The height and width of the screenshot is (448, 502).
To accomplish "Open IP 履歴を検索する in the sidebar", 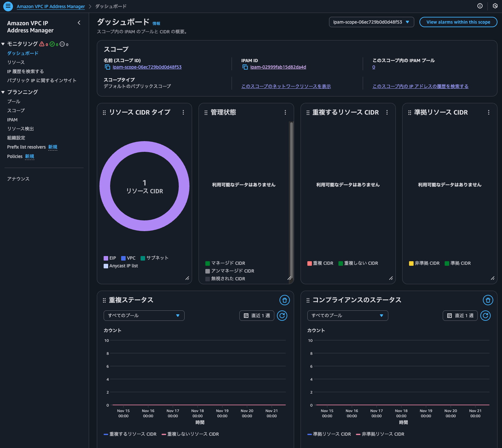I will pyautogui.click(x=25, y=71).
